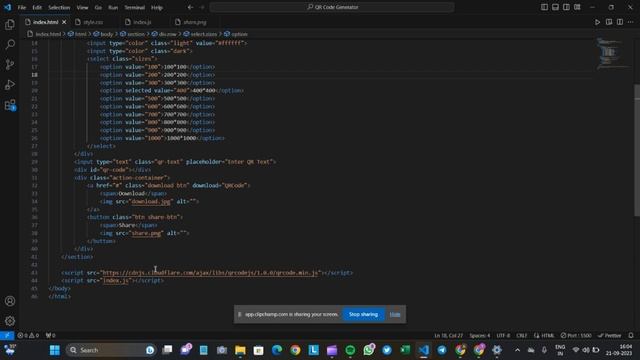Customize layout icon in title bar
This screenshot has width=640, height=360.
pyautogui.click(x=577, y=7)
